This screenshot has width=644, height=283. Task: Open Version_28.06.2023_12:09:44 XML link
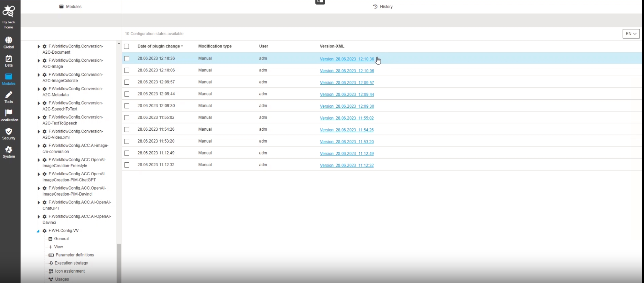pos(347,94)
